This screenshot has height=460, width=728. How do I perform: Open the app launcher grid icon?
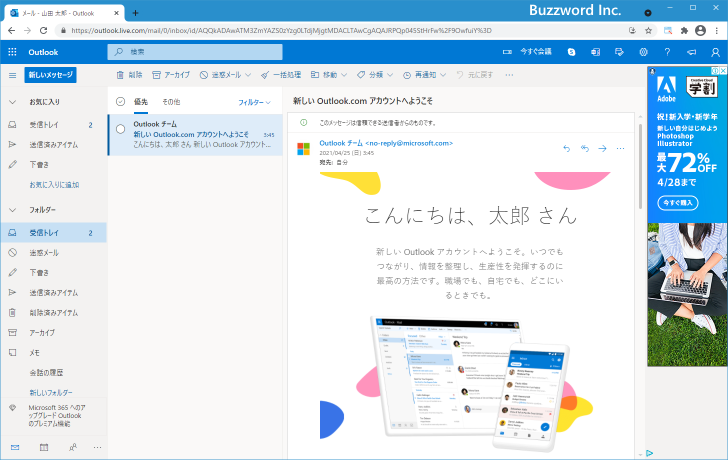13,52
